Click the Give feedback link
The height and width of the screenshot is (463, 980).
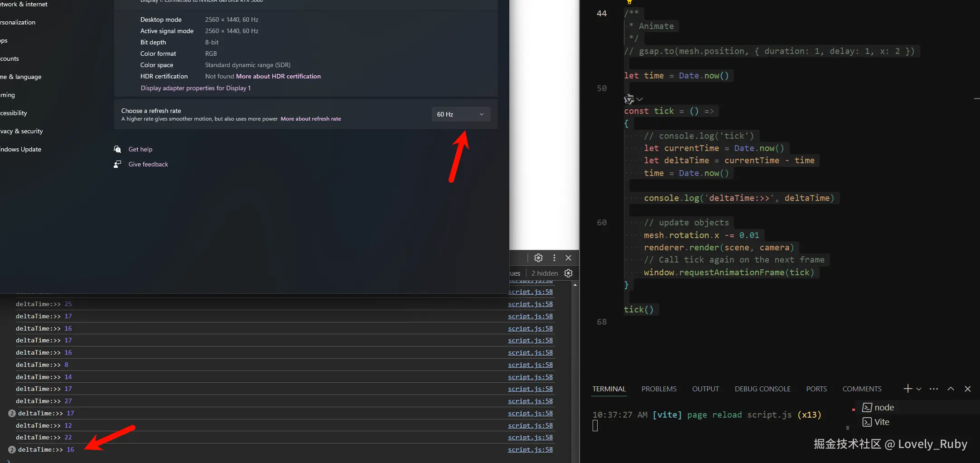click(x=148, y=164)
